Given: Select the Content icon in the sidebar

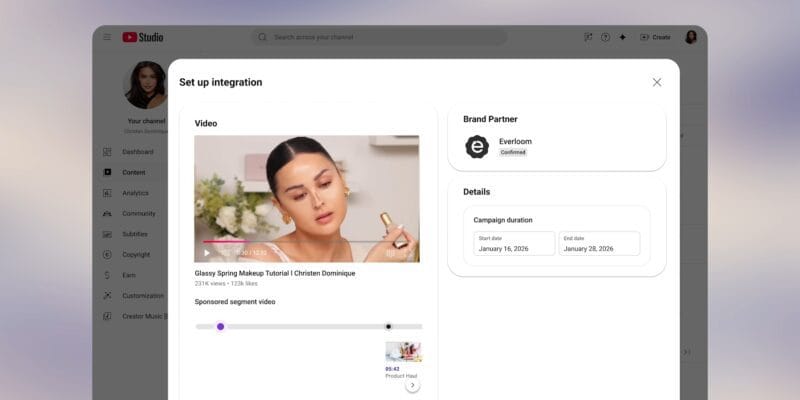Looking at the screenshot, I should [x=107, y=172].
